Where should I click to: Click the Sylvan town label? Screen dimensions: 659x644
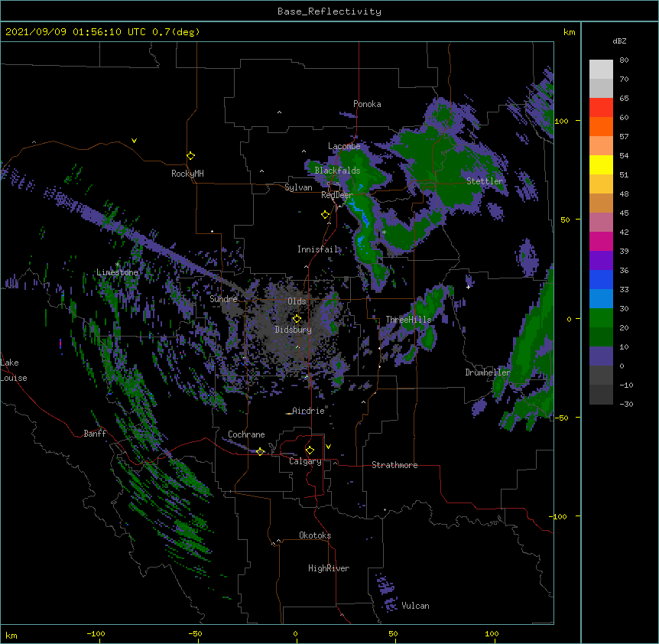coord(298,187)
